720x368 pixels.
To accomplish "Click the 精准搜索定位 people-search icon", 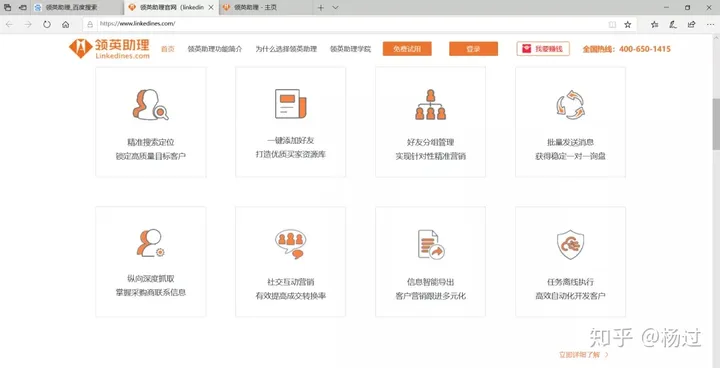I will pos(151,105).
